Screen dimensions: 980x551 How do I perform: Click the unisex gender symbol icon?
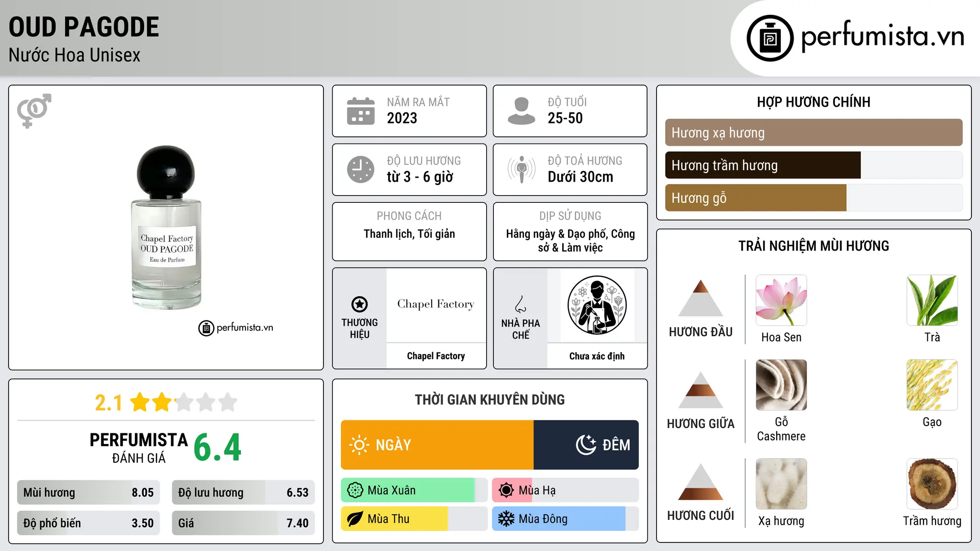click(x=34, y=110)
